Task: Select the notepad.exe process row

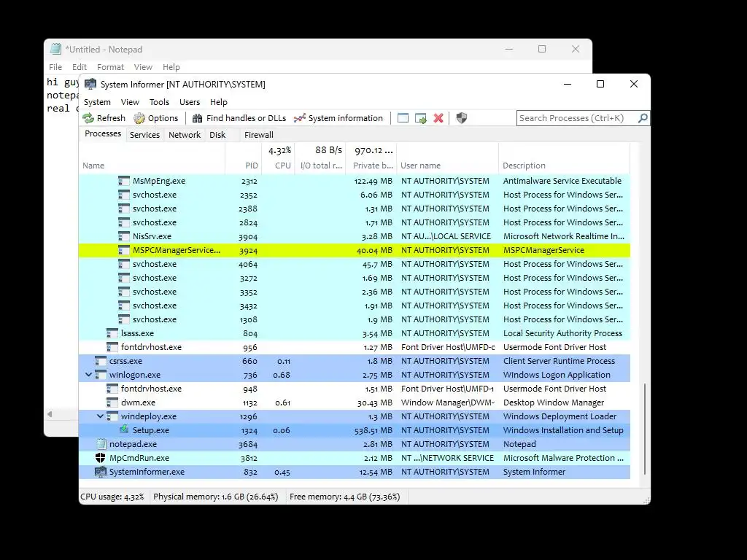Action: point(355,444)
